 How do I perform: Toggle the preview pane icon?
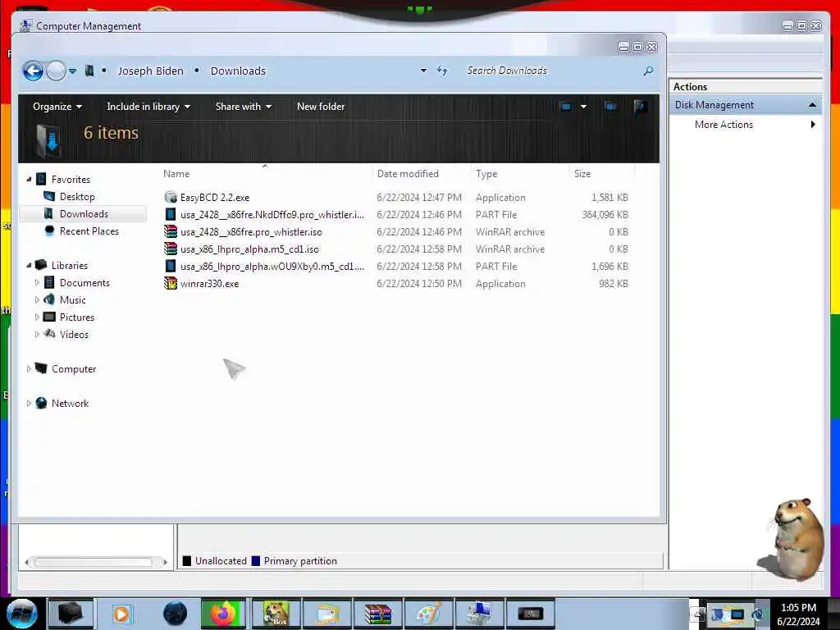point(610,107)
